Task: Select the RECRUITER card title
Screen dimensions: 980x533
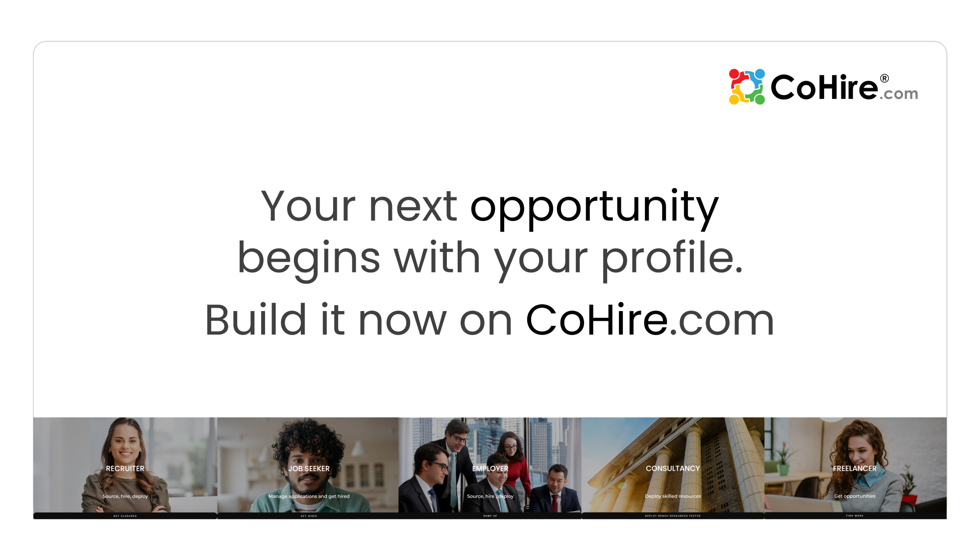Action: tap(125, 469)
